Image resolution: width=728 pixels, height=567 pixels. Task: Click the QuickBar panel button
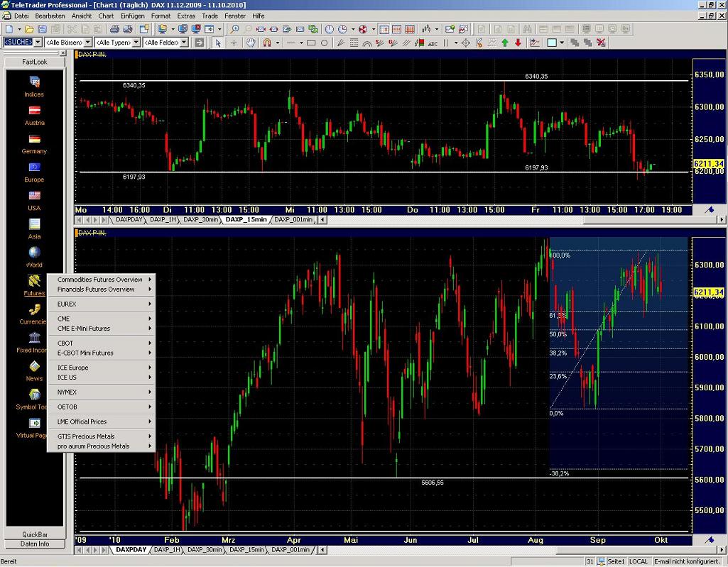coord(34,534)
